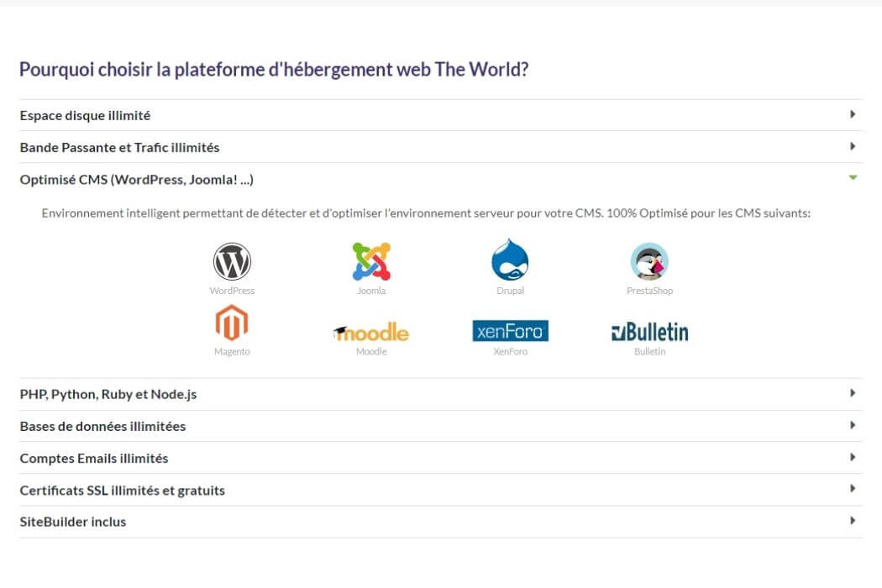Click the WordPress caption text
The height and width of the screenshot is (588, 882).
[x=232, y=291]
